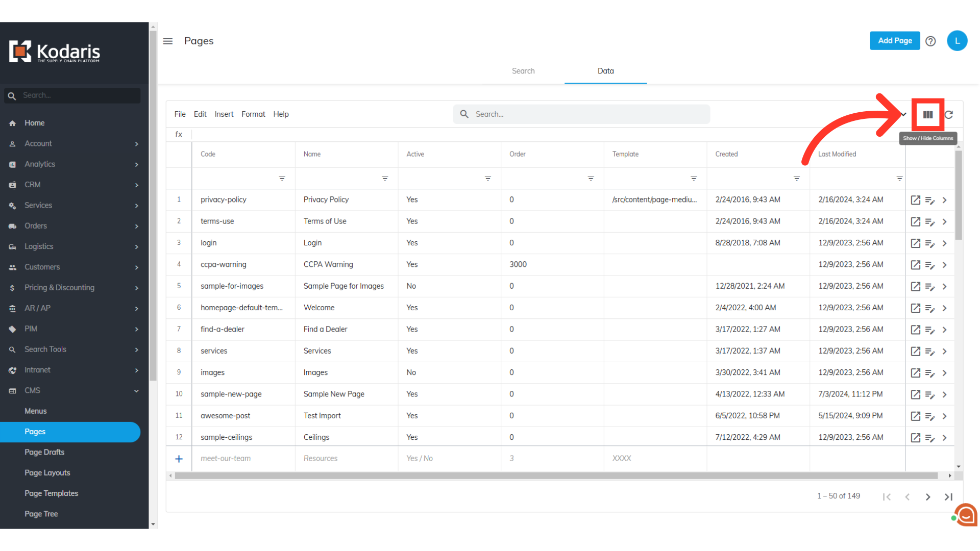
Task: Click filter icon under Code column
Action: point(282,179)
